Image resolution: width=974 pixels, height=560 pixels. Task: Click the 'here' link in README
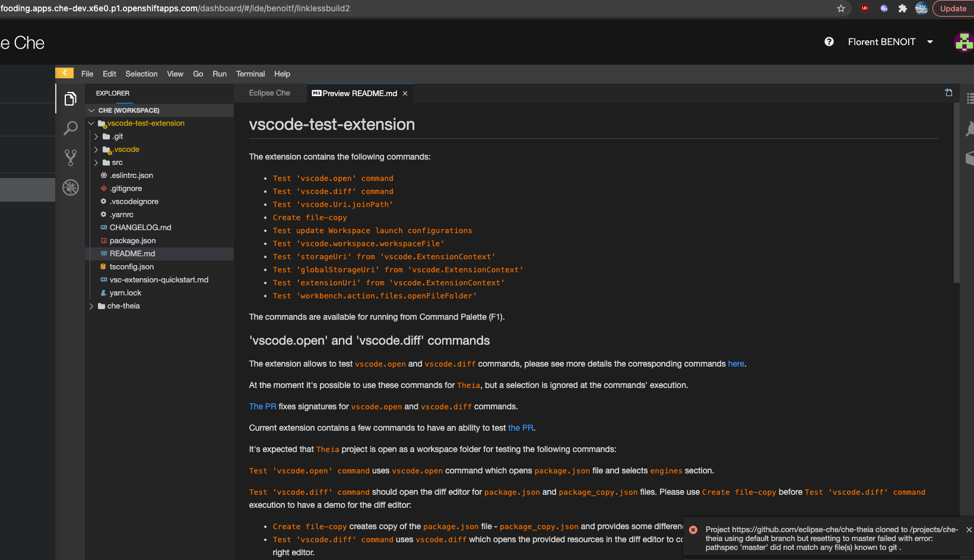(x=736, y=364)
